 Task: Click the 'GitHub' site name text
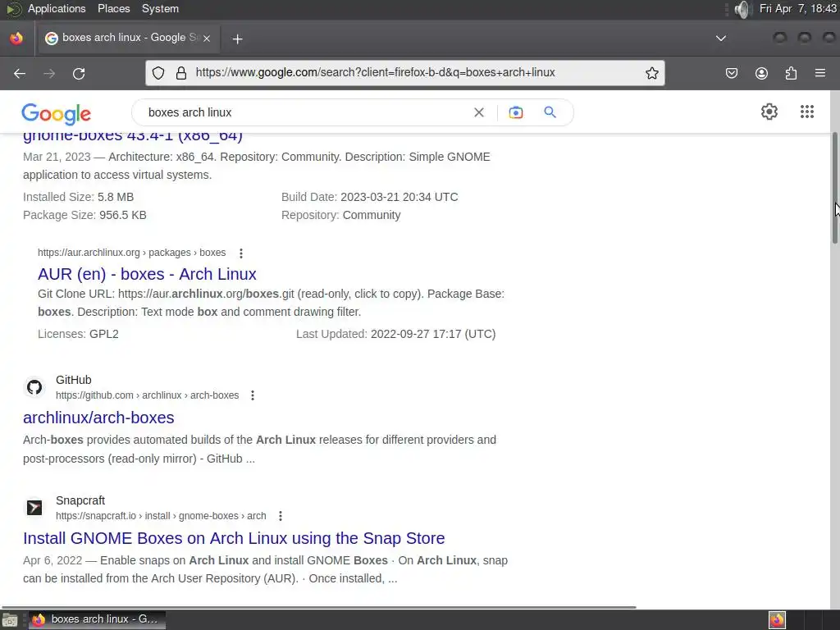73,380
